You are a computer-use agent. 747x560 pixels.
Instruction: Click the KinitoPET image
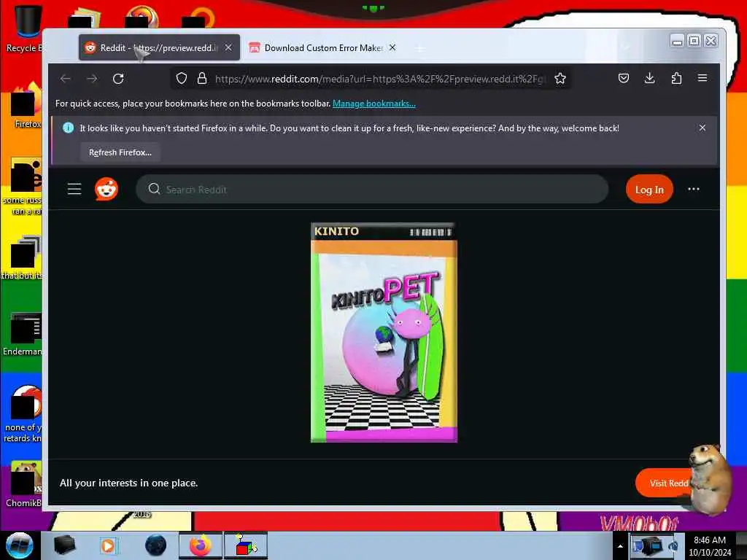384,332
